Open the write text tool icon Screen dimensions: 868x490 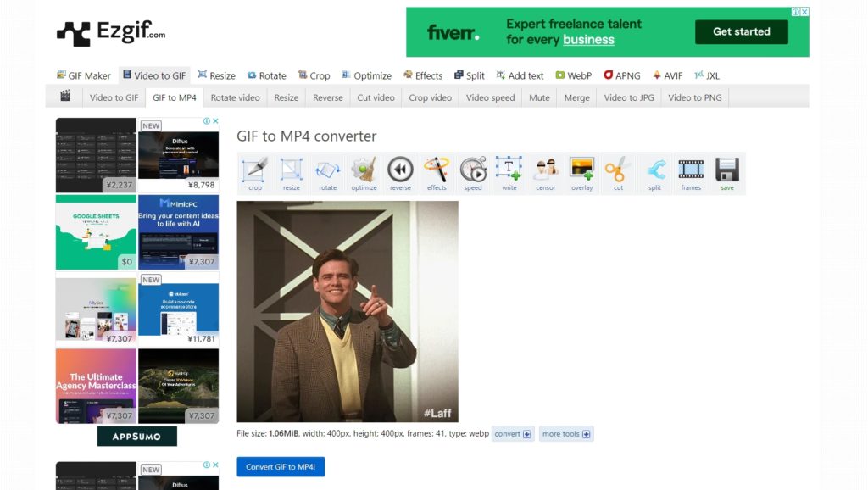click(509, 170)
